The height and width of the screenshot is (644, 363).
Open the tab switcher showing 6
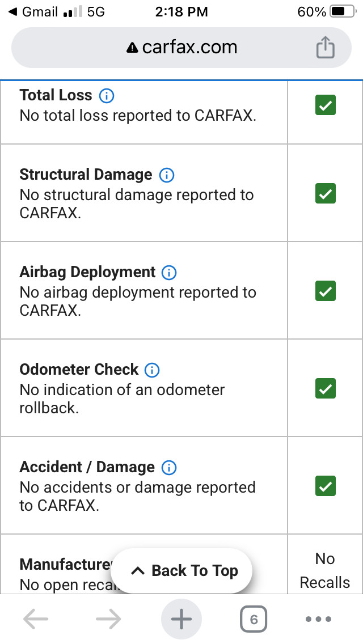click(x=253, y=619)
